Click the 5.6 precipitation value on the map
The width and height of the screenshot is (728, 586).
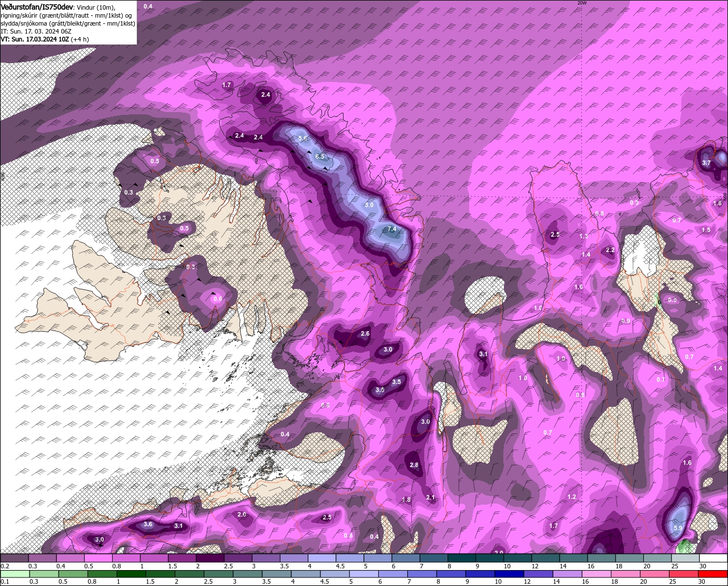click(303, 138)
